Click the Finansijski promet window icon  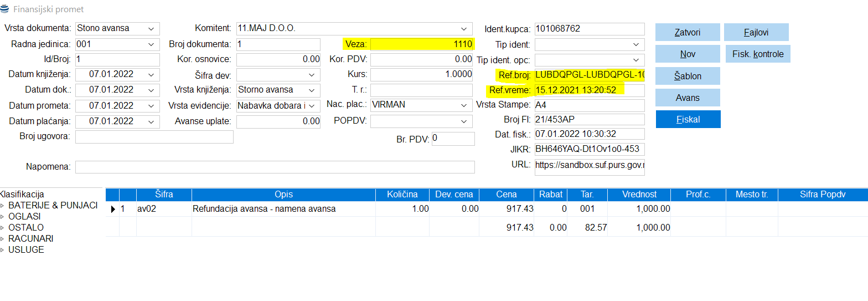pos(5,9)
